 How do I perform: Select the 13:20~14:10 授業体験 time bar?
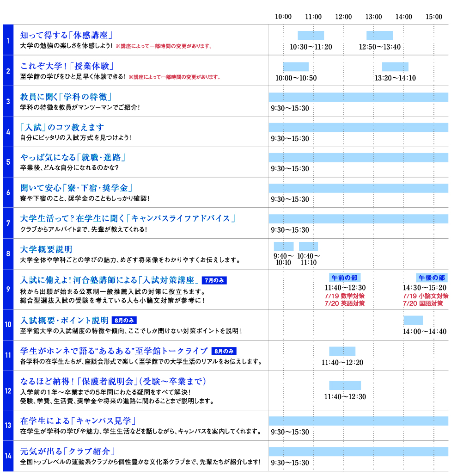click(x=395, y=67)
